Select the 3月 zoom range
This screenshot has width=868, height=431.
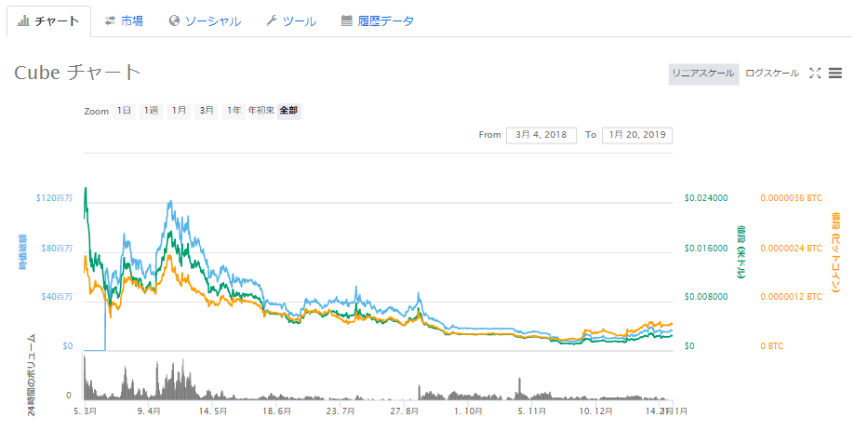tap(207, 111)
